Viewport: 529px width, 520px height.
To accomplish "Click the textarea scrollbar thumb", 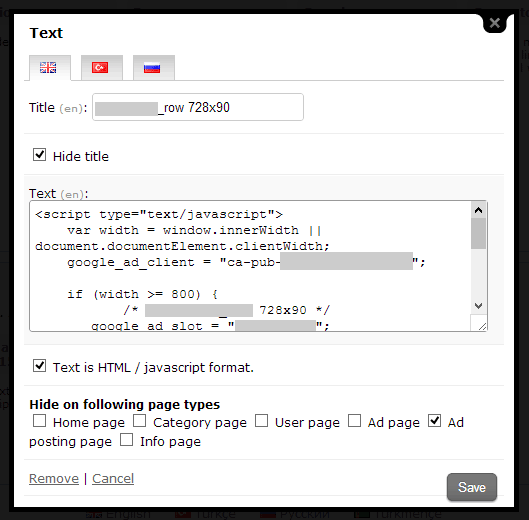I will click(x=478, y=234).
